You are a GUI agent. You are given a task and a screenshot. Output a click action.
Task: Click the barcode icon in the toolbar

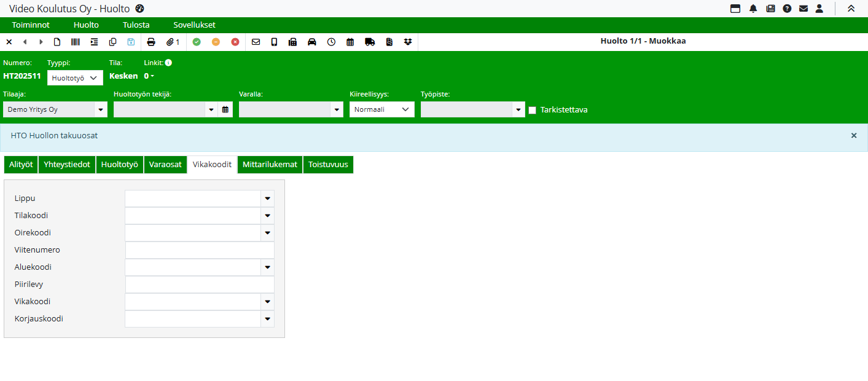[x=75, y=42]
